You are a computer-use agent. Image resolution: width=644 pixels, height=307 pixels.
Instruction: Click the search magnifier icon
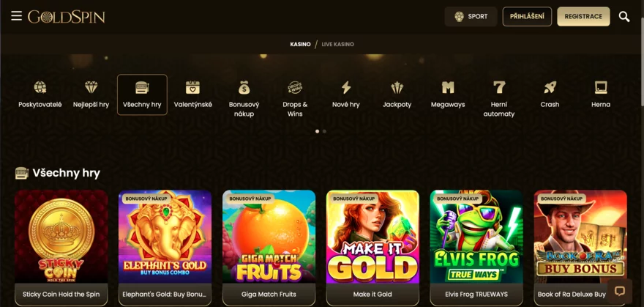(x=624, y=16)
